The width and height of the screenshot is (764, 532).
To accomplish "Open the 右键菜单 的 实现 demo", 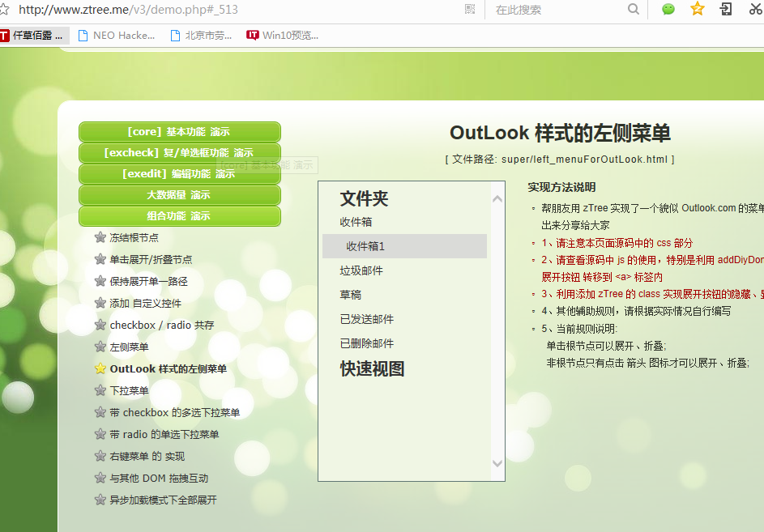I will point(147,456).
